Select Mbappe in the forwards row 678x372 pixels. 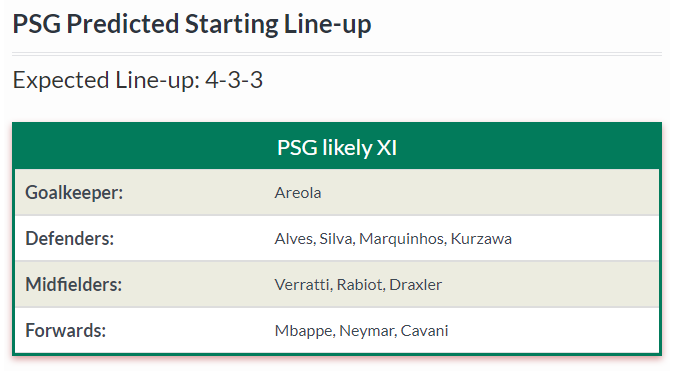(305, 331)
